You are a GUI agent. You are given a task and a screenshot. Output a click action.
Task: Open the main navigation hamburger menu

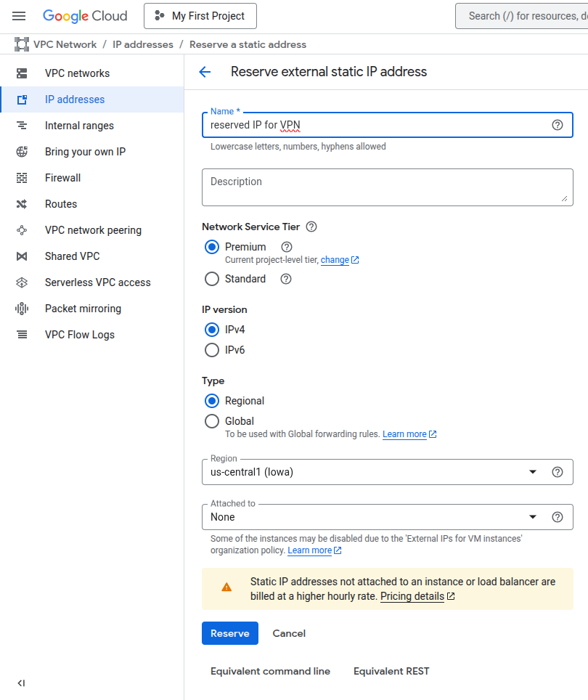(19, 16)
